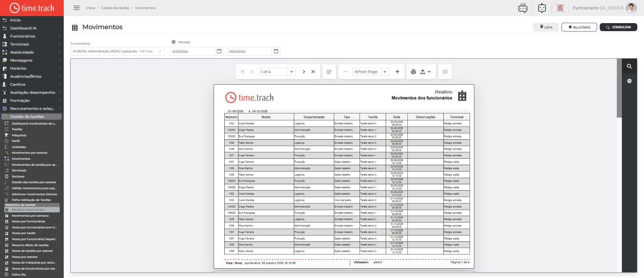Open search in the report side panel

[x=629, y=66]
